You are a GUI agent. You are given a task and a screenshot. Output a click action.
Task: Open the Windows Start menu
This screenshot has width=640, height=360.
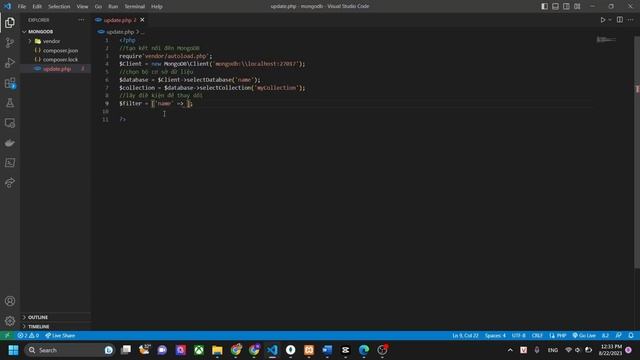click(13, 350)
